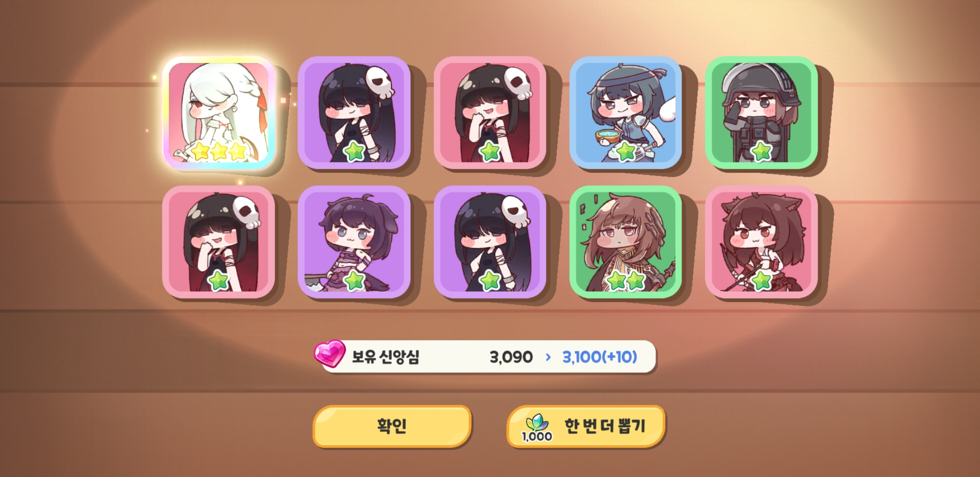
Task: Select the purple skull-girl card in bottom row
Action: [x=490, y=242]
